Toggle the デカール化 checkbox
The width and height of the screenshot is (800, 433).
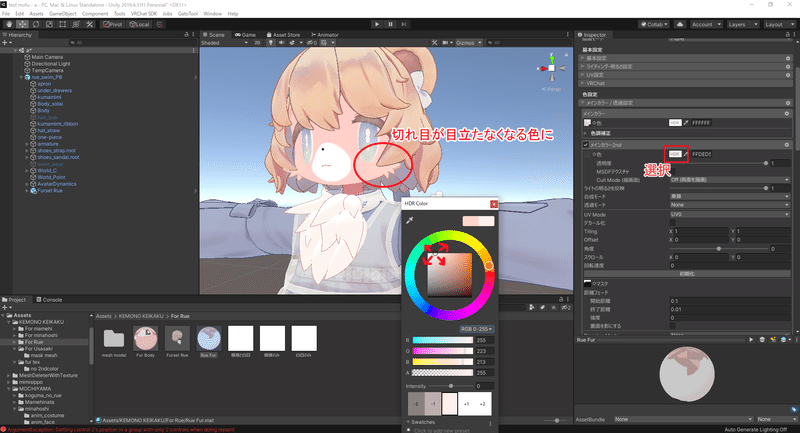coord(672,223)
